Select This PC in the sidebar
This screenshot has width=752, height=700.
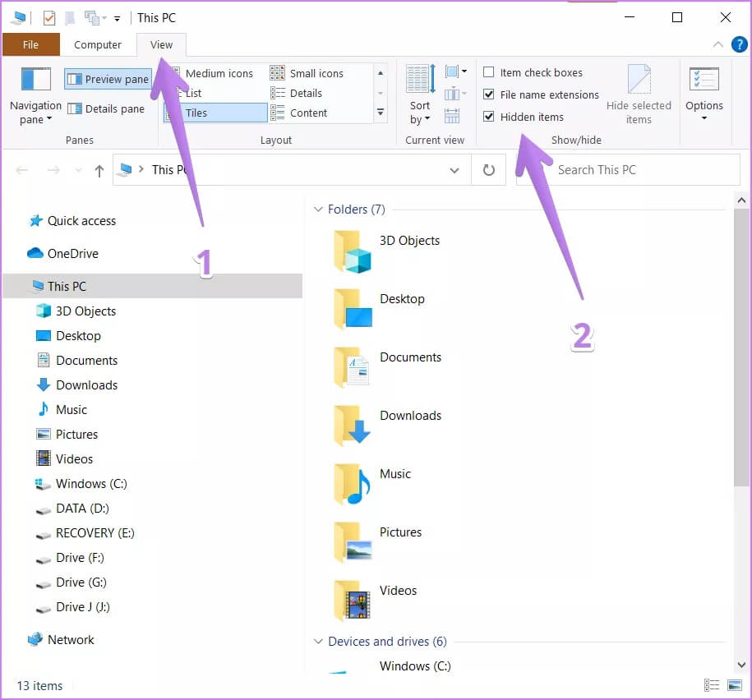[x=153, y=286]
